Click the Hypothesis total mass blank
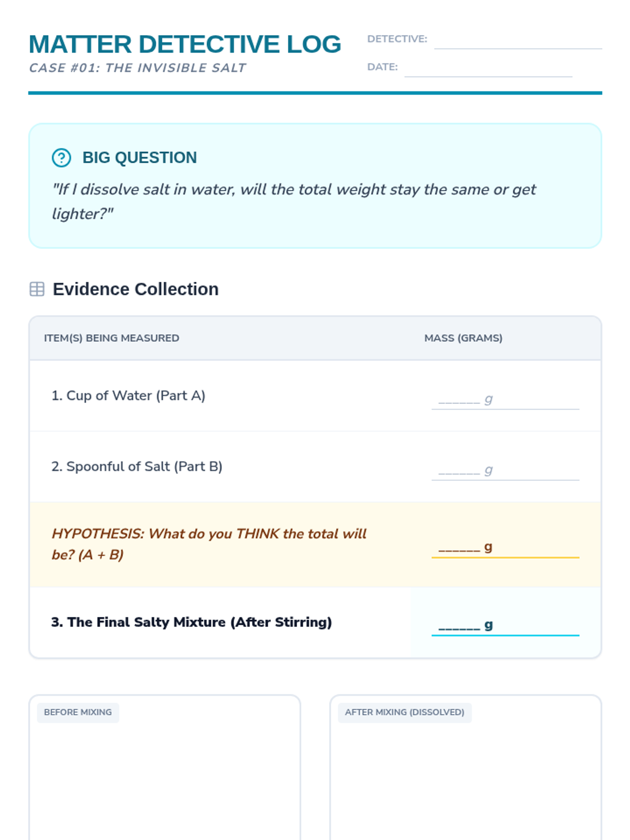The height and width of the screenshot is (840, 630). 505,548
